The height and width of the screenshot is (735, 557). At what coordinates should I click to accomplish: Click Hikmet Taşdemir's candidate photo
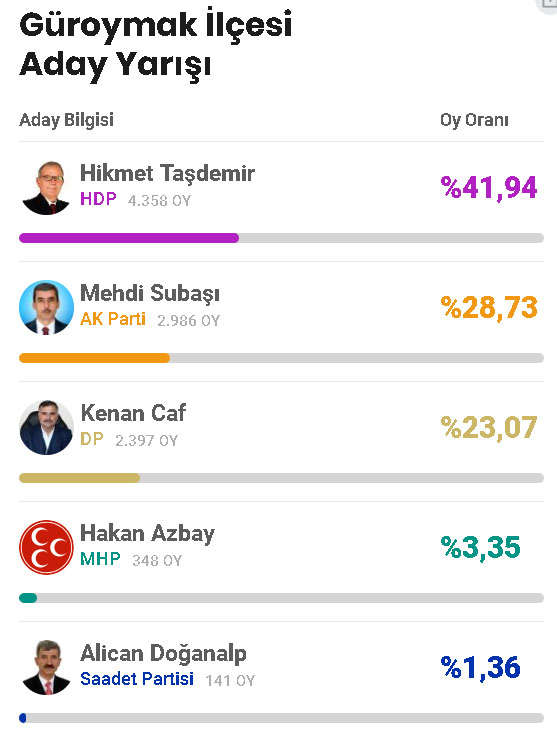[46, 188]
